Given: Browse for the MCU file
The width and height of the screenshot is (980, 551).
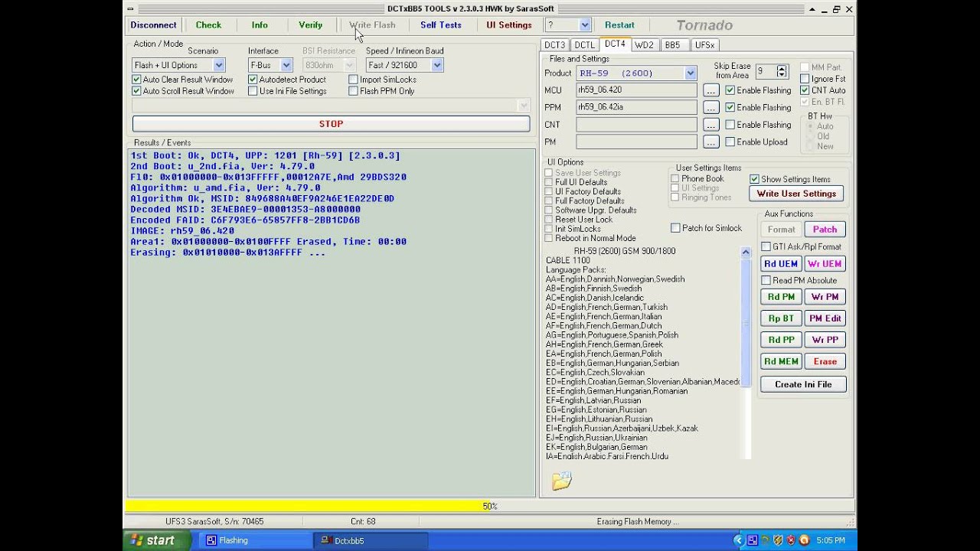Looking at the screenshot, I should (x=710, y=90).
